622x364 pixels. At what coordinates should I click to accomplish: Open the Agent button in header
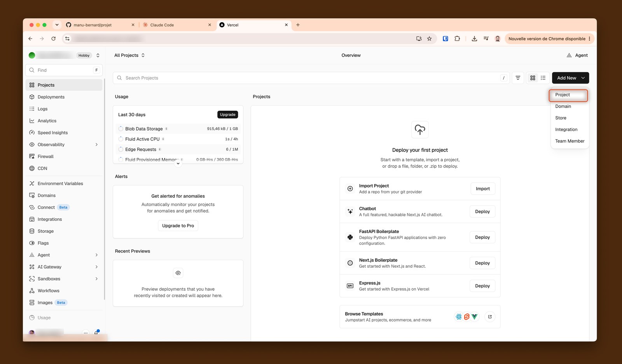577,55
